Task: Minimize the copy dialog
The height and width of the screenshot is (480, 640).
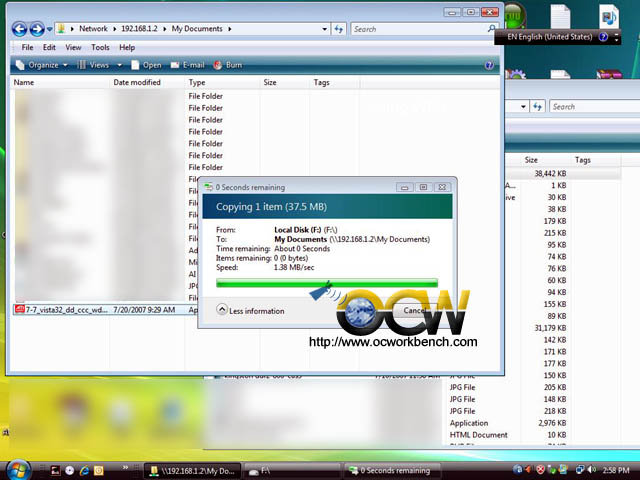Action: tap(405, 187)
